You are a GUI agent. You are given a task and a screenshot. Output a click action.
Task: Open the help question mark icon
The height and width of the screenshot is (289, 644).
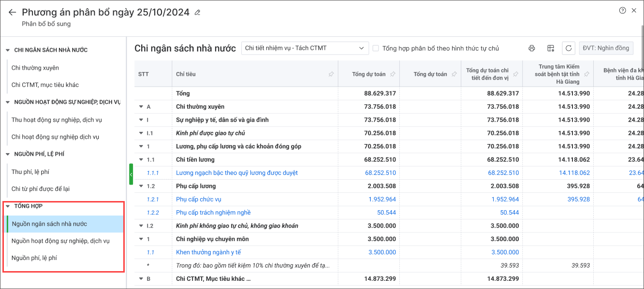(x=622, y=11)
